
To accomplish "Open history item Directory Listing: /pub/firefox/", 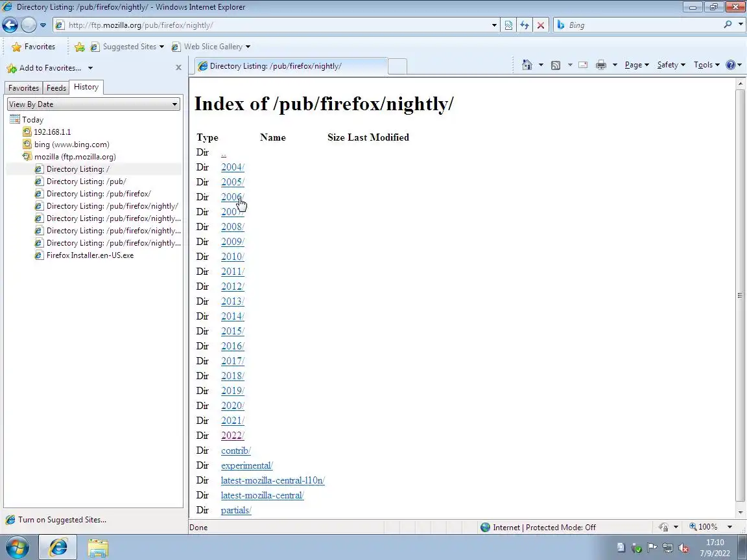I will coord(93,194).
